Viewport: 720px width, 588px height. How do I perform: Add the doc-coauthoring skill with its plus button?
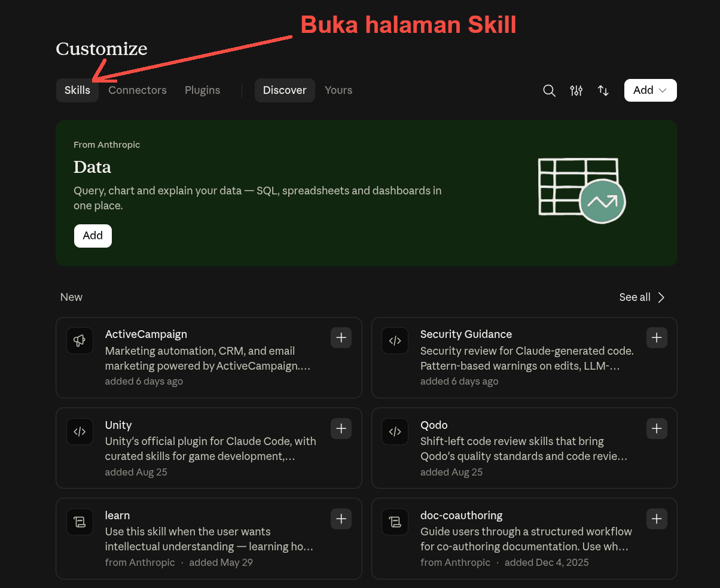pos(657,519)
